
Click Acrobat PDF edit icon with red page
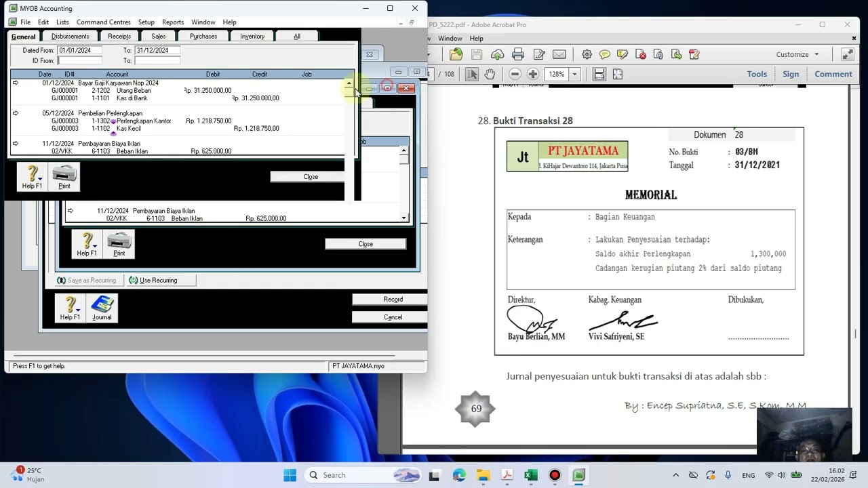(694, 54)
